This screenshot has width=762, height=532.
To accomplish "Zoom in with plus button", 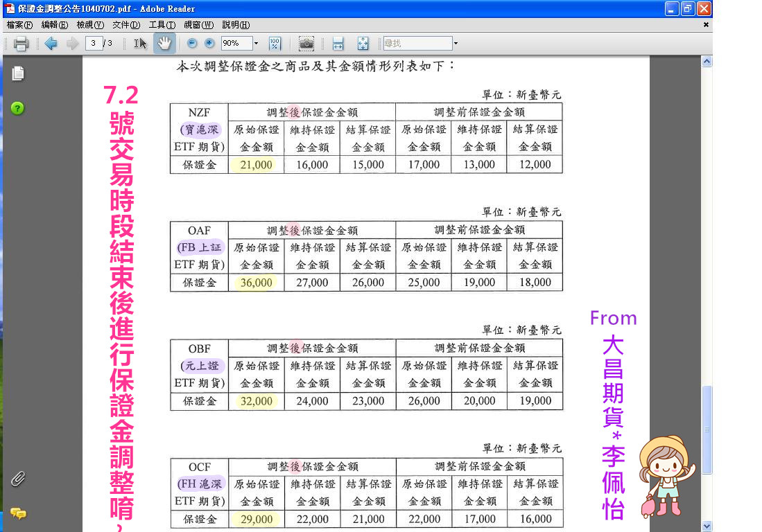I will tap(209, 43).
